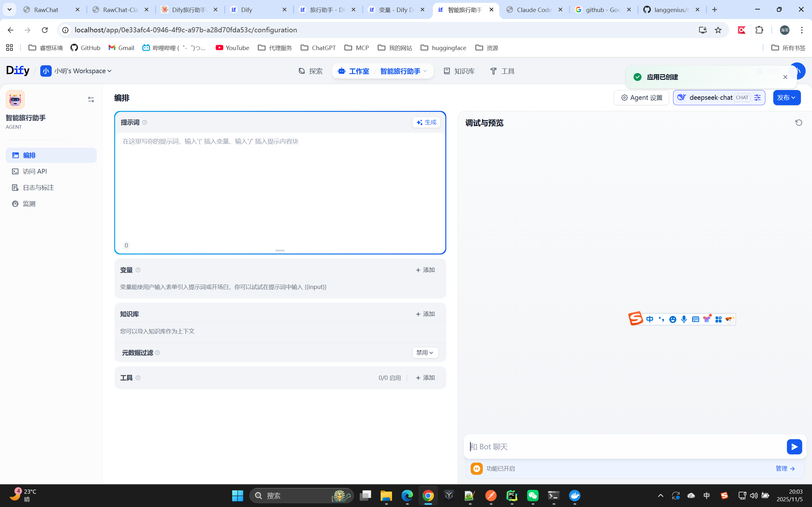Add a new variable in 变量 section
This screenshot has height=507, width=812.
[x=425, y=270]
